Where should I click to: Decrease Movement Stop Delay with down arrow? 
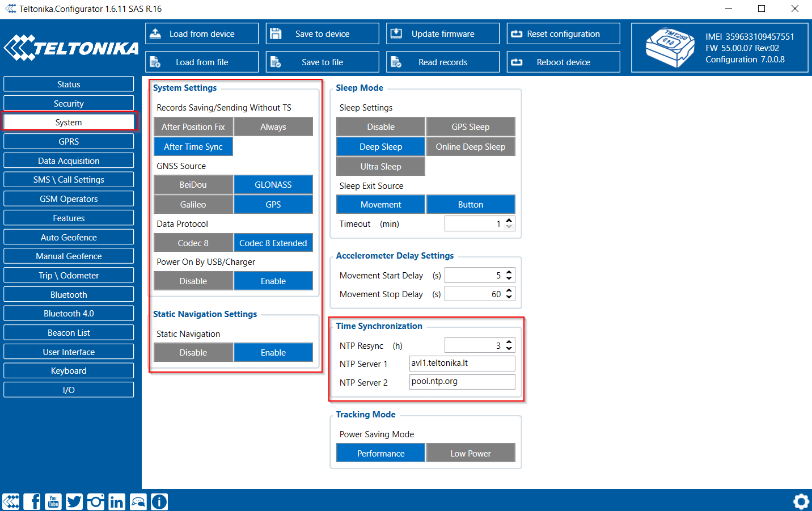tap(509, 297)
